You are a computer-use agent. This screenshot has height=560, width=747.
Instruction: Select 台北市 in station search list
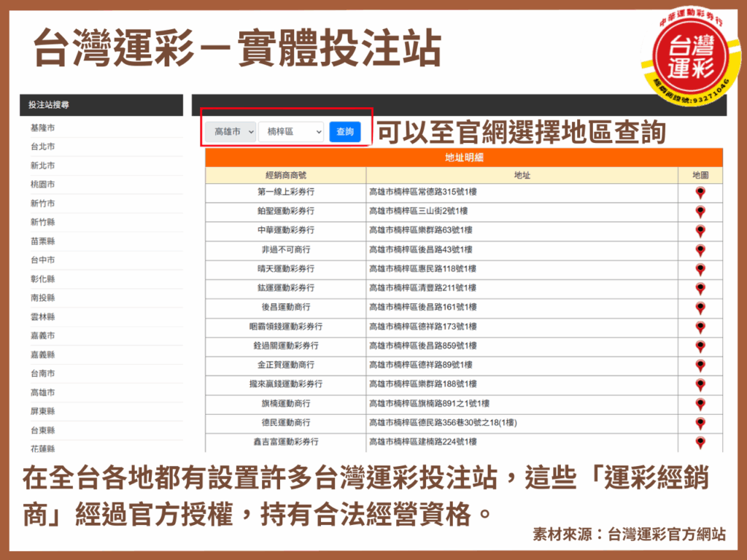(43, 147)
